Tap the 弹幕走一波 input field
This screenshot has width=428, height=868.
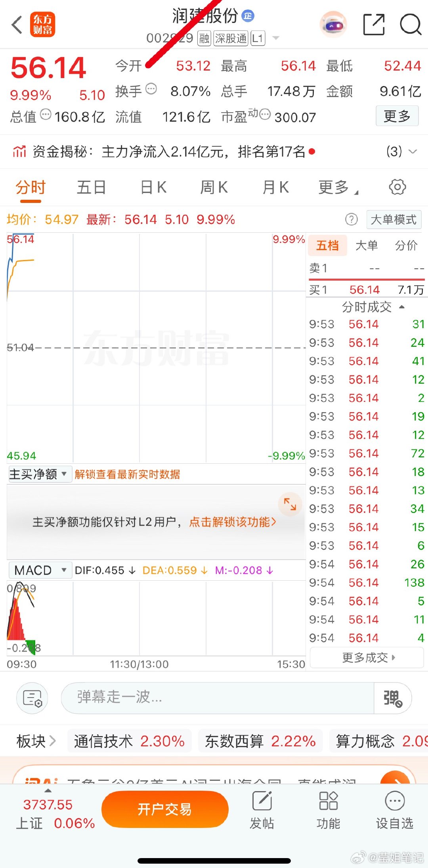pyautogui.click(x=217, y=698)
